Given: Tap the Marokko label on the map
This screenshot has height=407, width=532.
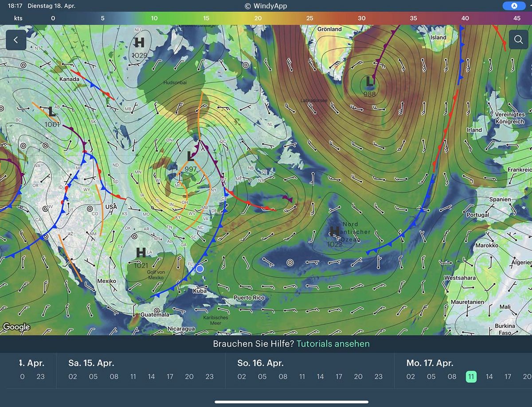Looking at the screenshot, I should (x=487, y=245).
